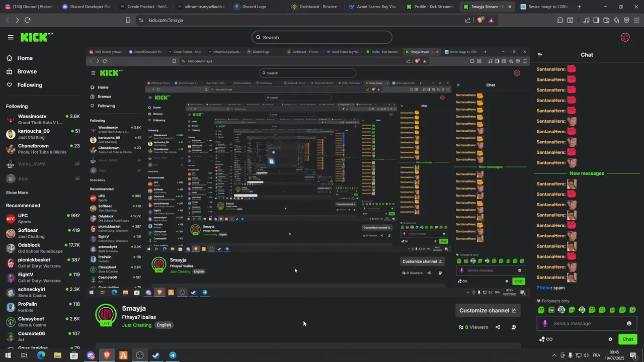Bookmark this page
Image resolution: width=644 pixels, height=362 pixels.
tap(128, 20)
